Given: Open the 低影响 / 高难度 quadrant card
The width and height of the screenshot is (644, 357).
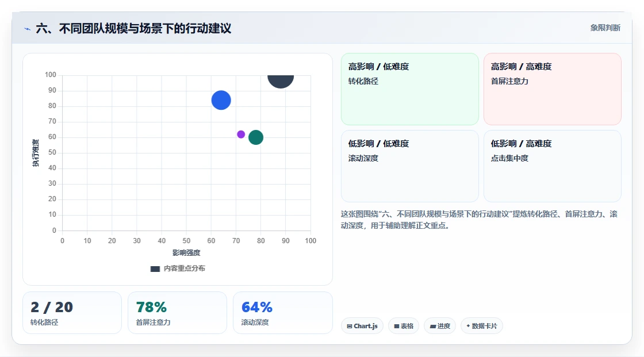Looking at the screenshot, I should click(x=552, y=166).
